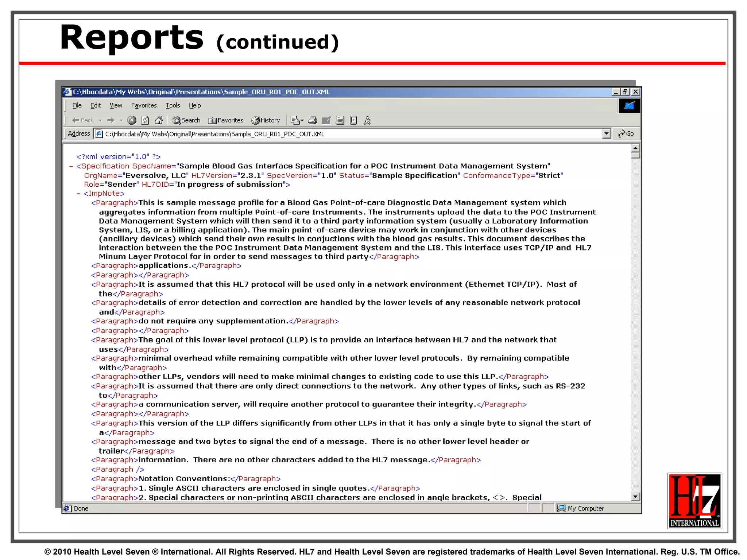Click the Windows logo throbber icon
The image size is (747, 560).
[629, 106]
